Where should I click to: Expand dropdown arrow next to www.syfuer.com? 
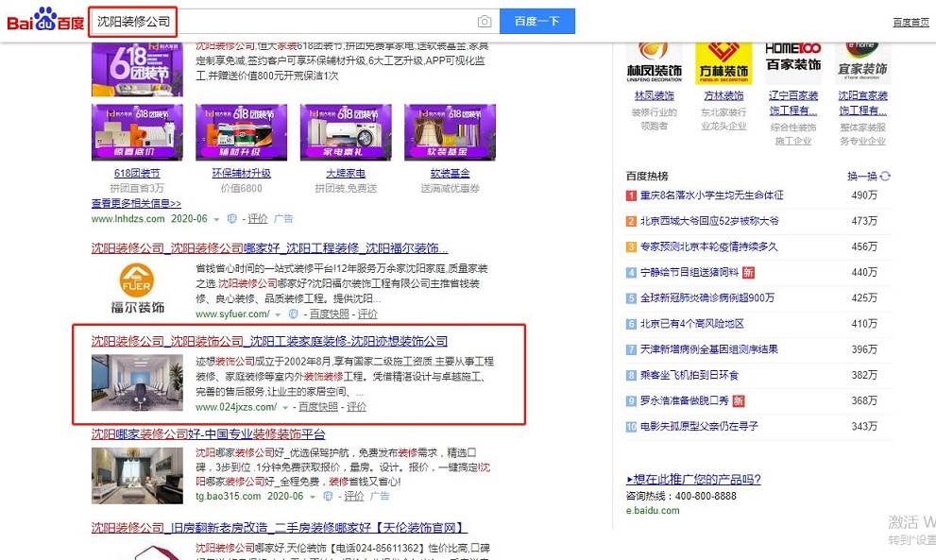tap(278, 314)
